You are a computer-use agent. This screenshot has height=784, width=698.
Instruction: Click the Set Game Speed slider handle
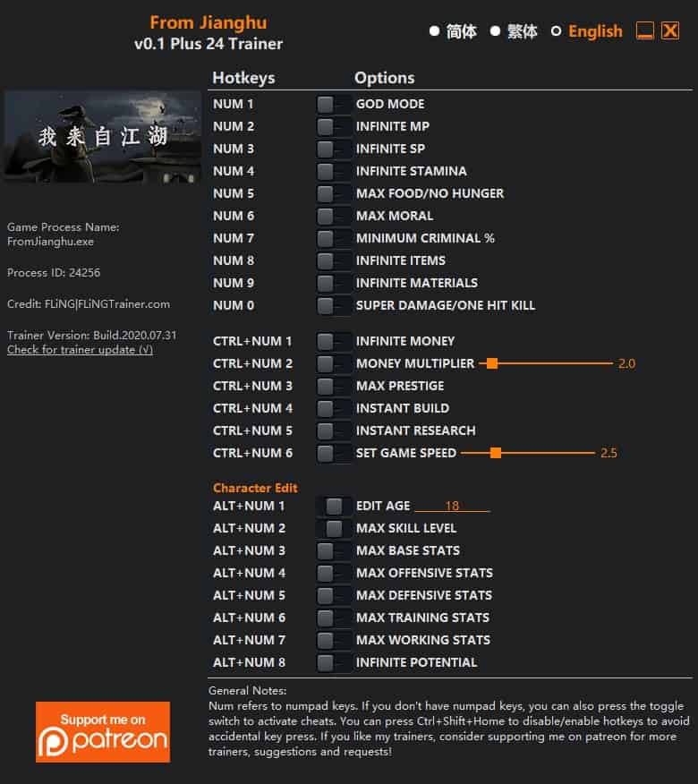click(496, 453)
